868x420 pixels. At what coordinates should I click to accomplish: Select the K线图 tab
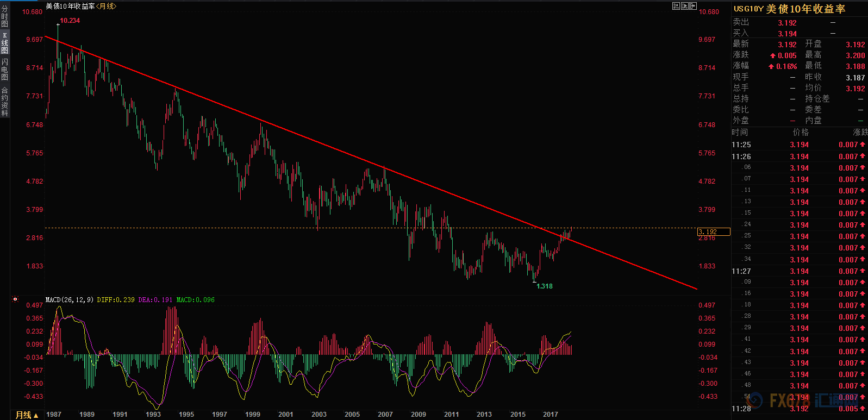(x=5, y=43)
